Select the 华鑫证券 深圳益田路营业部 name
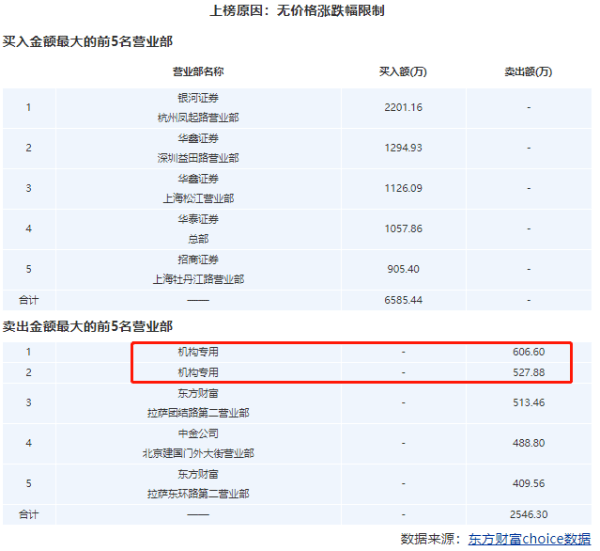The image size is (600, 551). 198,148
